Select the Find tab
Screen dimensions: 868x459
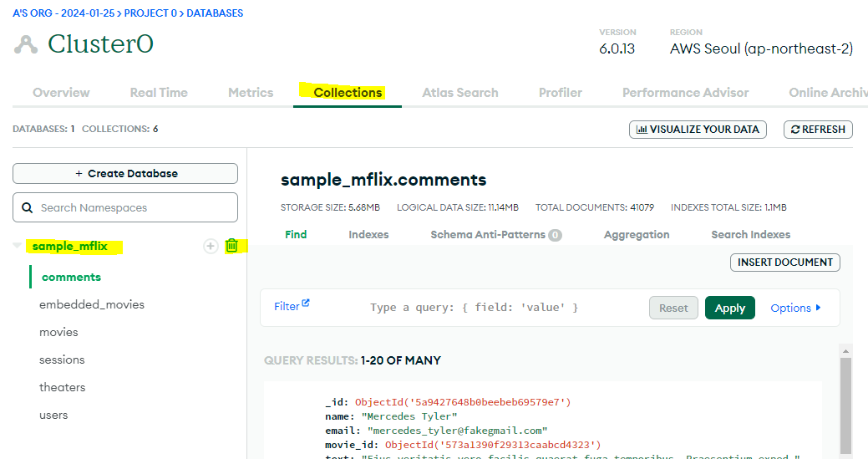[x=296, y=234]
